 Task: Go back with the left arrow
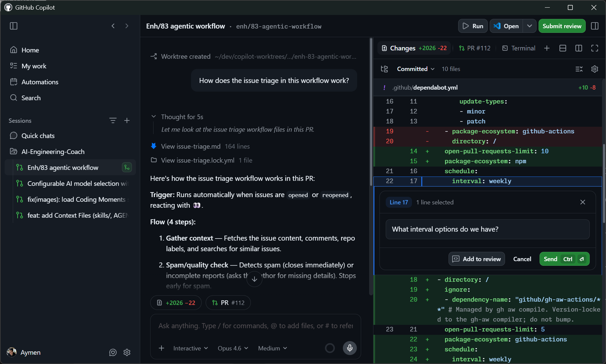tap(113, 26)
